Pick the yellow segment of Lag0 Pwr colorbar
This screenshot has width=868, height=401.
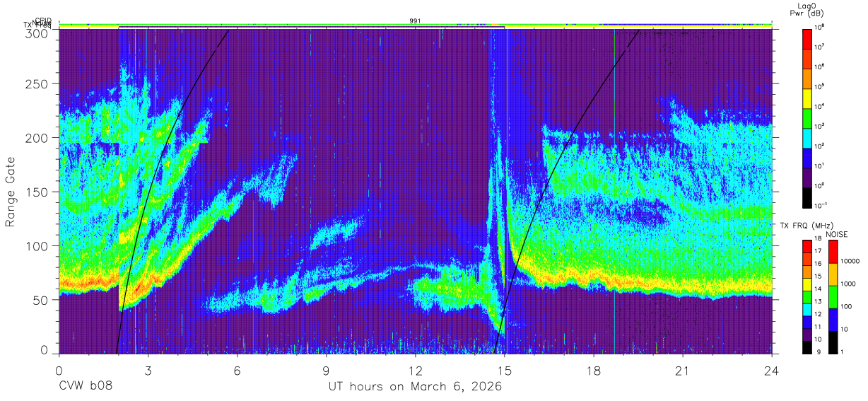pyautogui.click(x=807, y=97)
